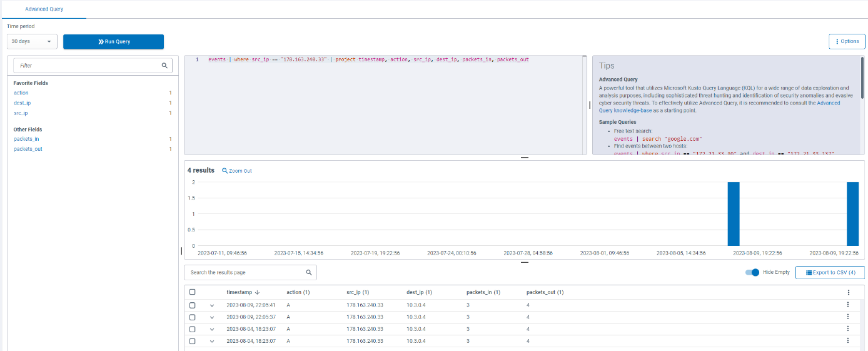Click the Search the results page field
Image resolution: width=868 pixels, height=351 pixels.
(x=250, y=273)
